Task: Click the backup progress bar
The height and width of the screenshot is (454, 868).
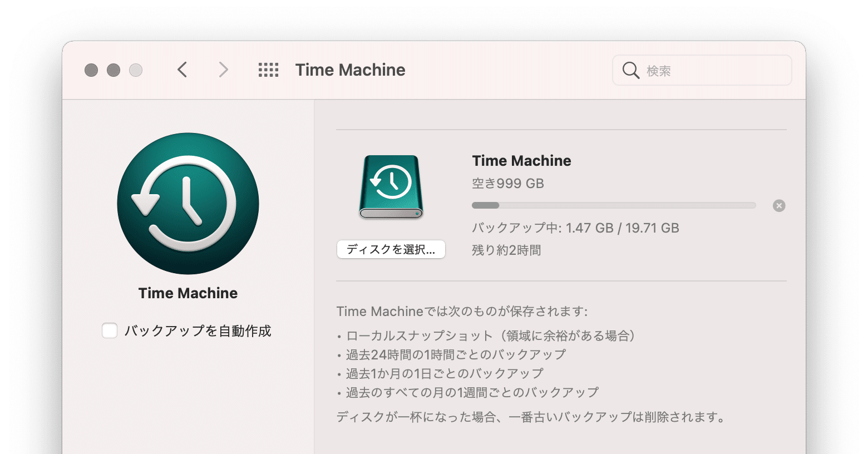Action: (612, 205)
